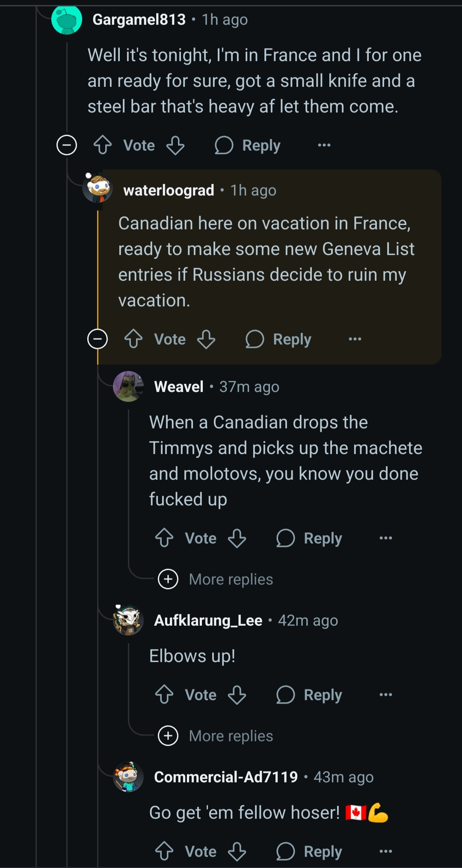
Task: Open three-dot menu on waterloograd's comment
Action: [355, 339]
